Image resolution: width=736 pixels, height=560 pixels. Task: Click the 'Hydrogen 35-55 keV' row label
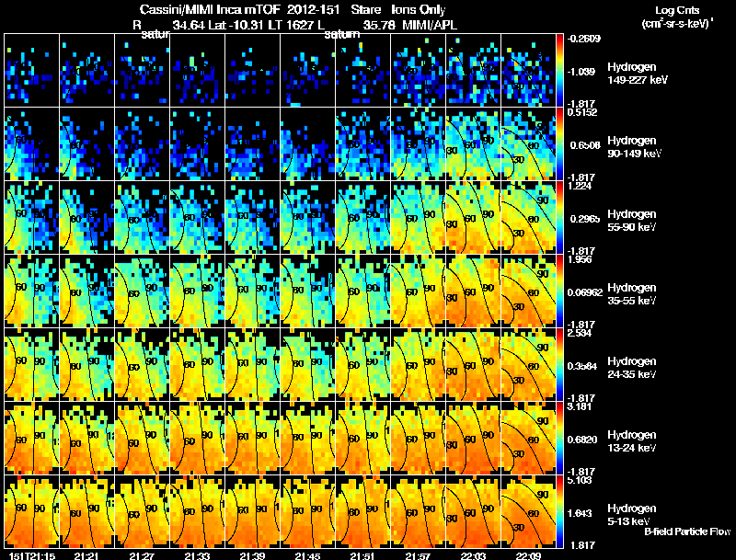point(632,294)
